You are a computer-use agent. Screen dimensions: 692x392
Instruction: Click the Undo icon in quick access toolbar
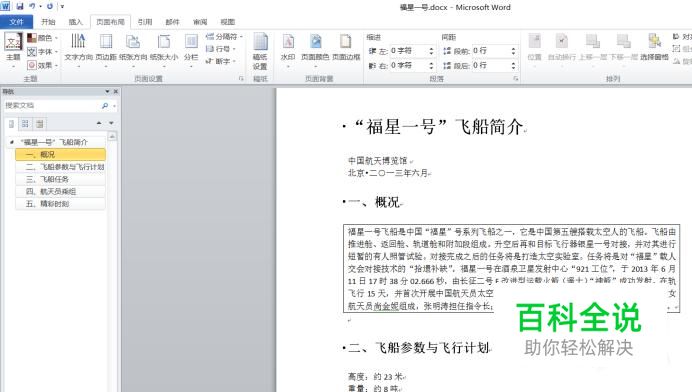32,6
